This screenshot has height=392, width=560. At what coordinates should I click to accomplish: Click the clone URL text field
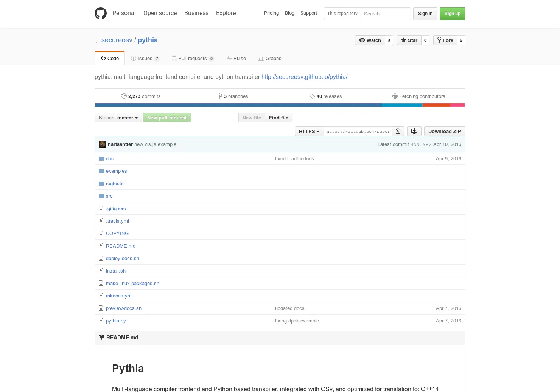tap(358, 131)
